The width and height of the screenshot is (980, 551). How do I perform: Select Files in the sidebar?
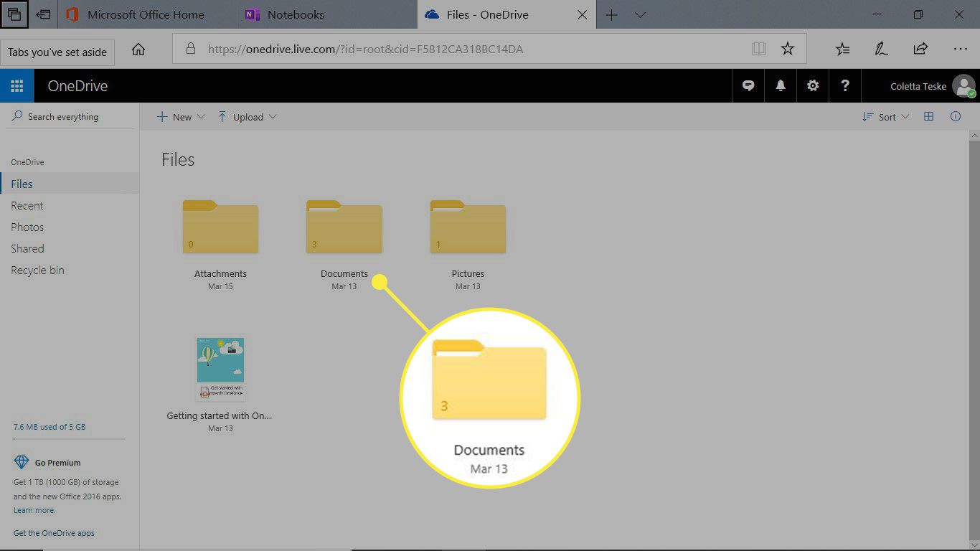point(70,184)
